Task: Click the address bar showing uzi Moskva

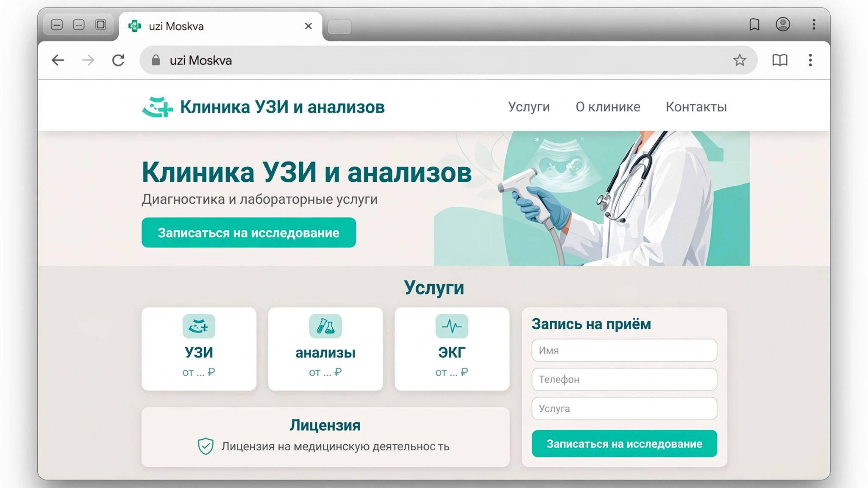Action: [x=448, y=60]
